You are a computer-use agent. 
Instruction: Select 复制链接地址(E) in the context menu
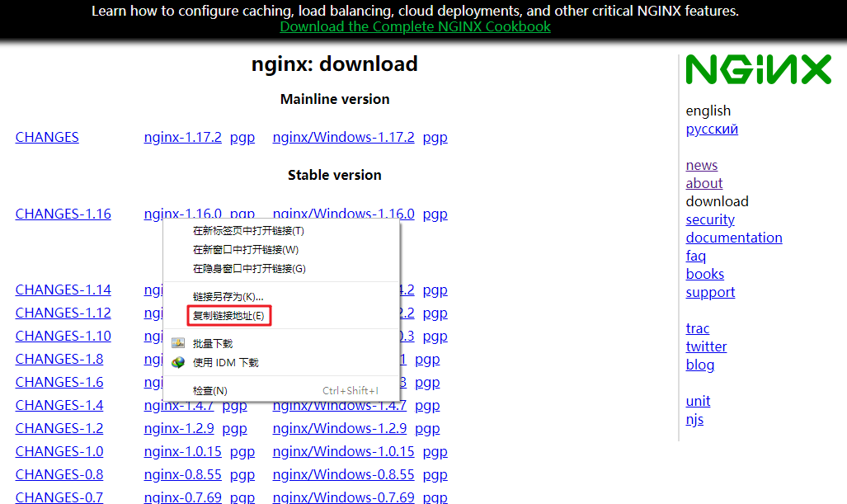pos(228,315)
